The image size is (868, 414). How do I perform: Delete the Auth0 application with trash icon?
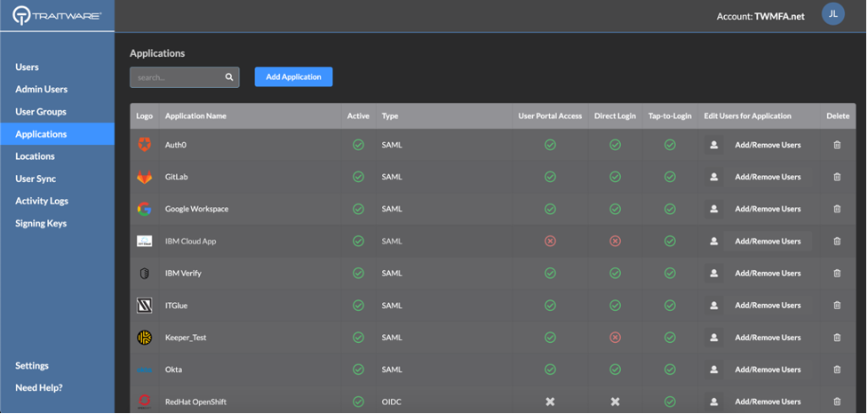(837, 145)
